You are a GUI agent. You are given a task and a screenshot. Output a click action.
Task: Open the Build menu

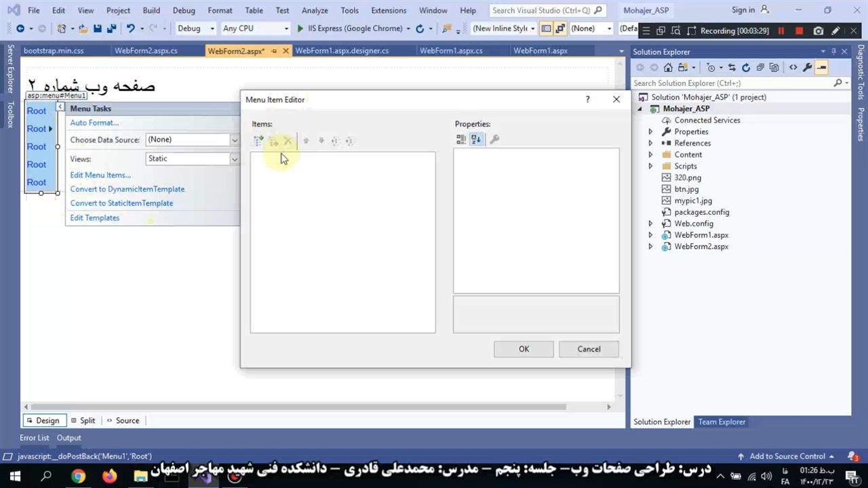click(x=151, y=10)
